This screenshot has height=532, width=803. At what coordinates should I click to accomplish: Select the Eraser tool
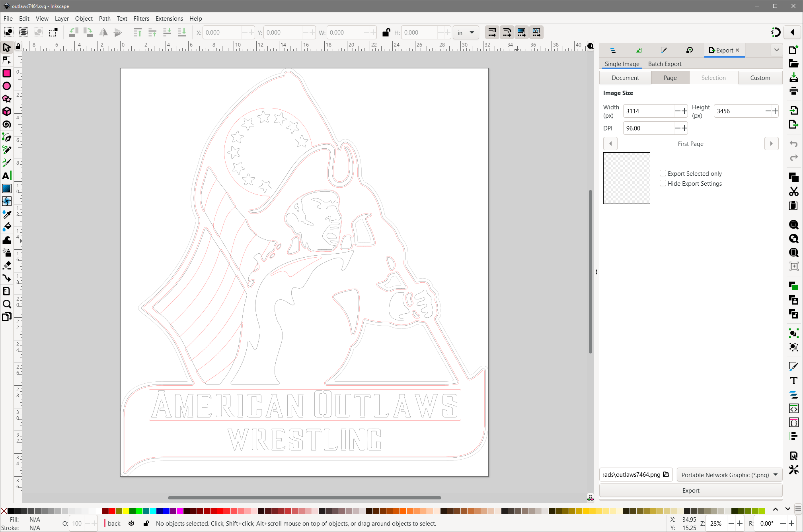(x=7, y=265)
